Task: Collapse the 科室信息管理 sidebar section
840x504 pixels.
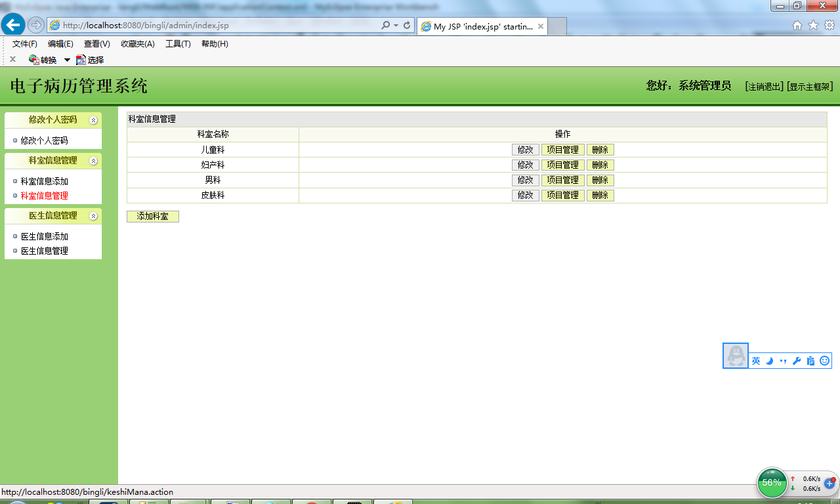Action: pos(93,161)
